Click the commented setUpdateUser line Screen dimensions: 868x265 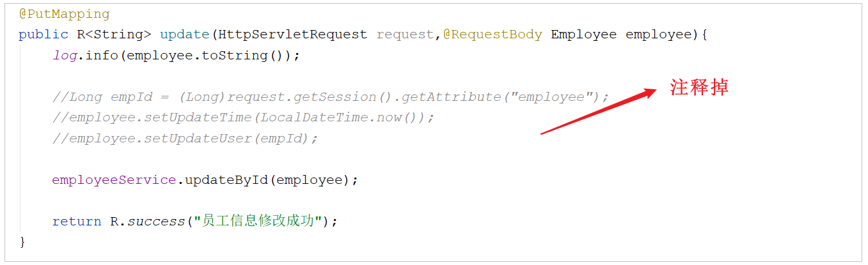pos(185,139)
